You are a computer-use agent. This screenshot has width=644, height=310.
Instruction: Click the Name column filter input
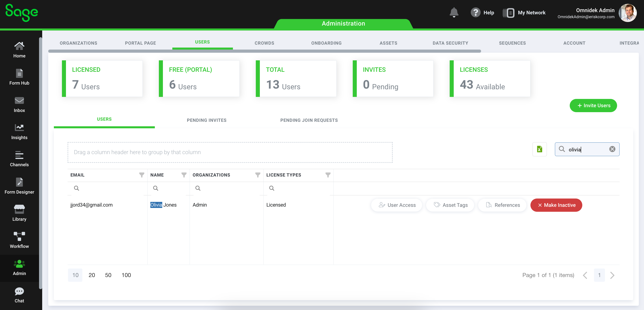click(169, 188)
